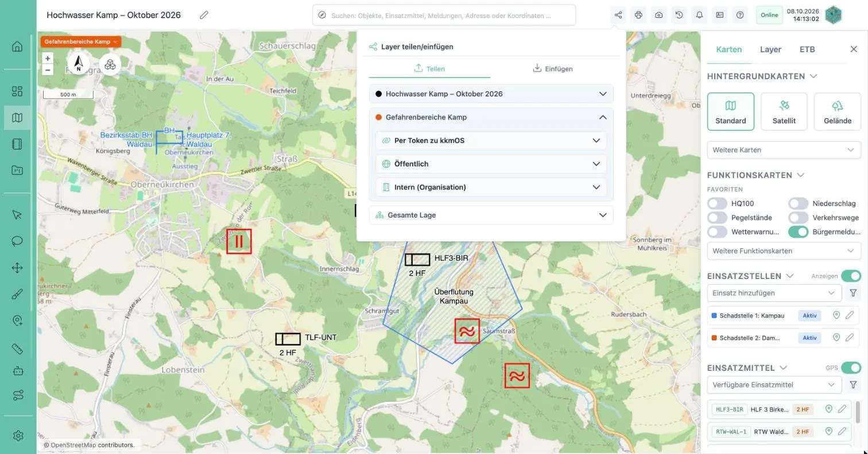This screenshot has height=454, width=868.
Task: Switch to Einfügen tab
Action: point(553,68)
